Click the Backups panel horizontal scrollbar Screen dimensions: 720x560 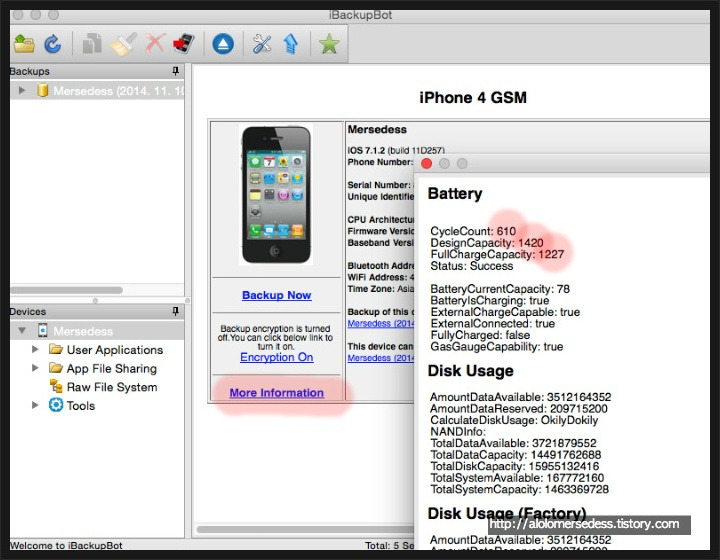pyautogui.click(x=67, y=290)
